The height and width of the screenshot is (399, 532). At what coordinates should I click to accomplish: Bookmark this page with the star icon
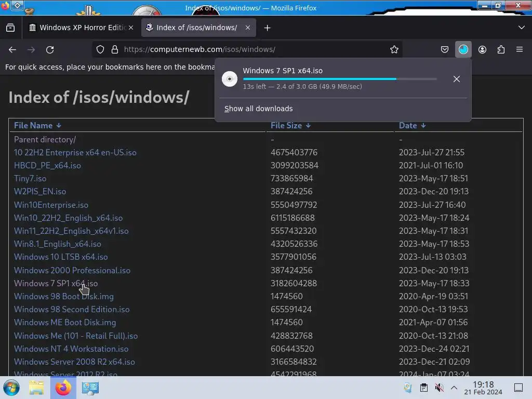click(x=394, y=49)
